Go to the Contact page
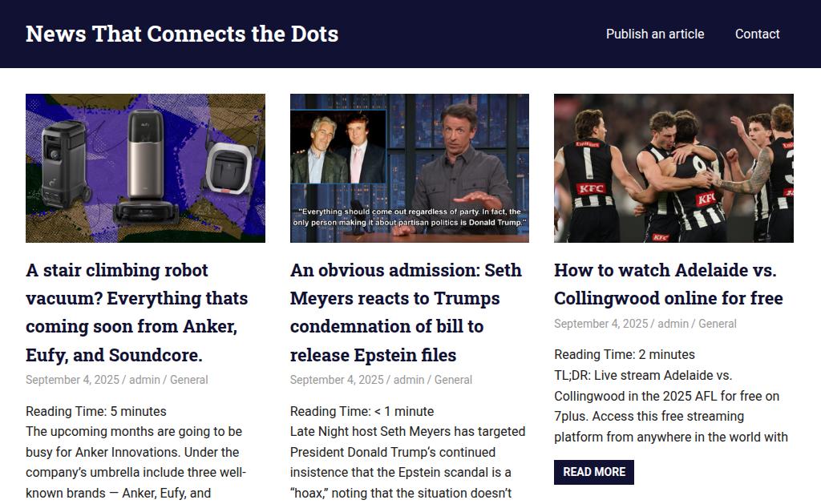This screenshot has width=821, height=504. point(757,34)
